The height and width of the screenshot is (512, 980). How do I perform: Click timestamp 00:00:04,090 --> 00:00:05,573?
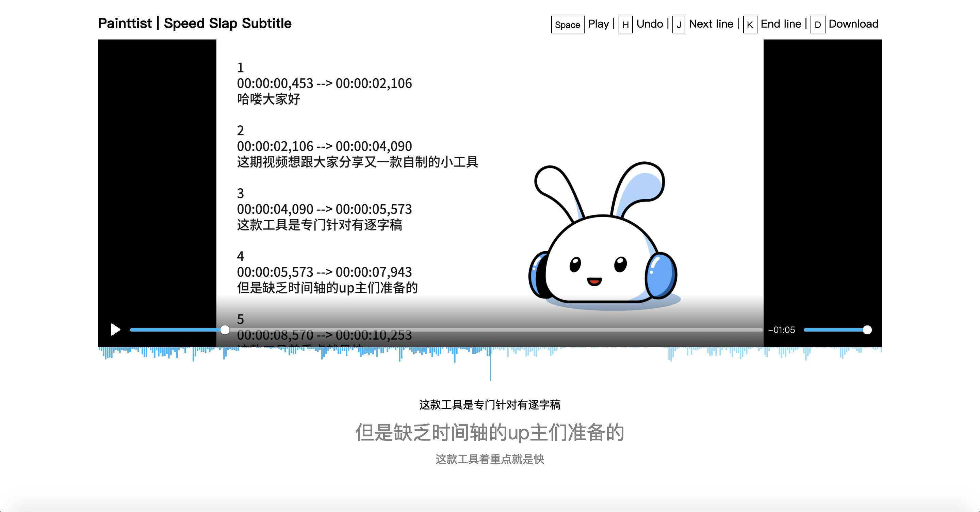(x=324, y=209)
